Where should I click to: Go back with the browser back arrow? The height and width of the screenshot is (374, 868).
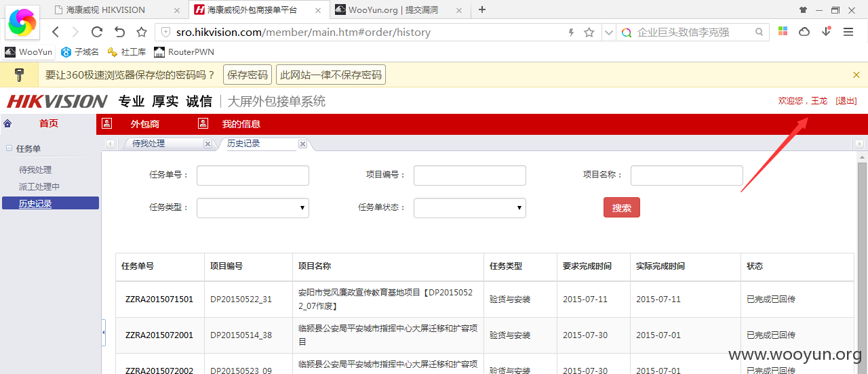pos(56,32)
